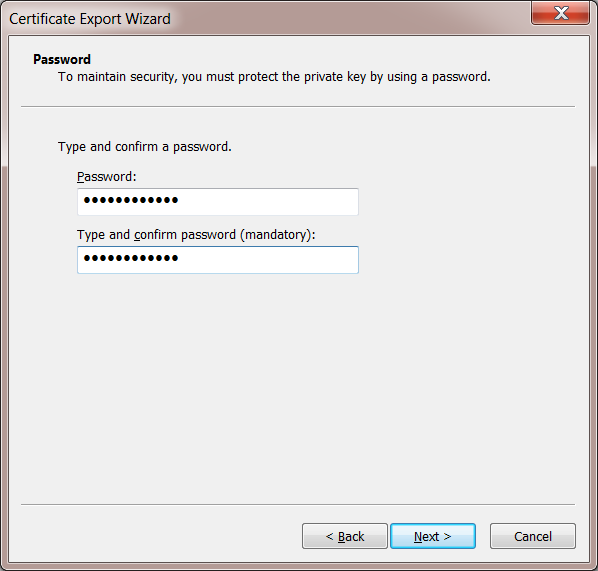Click the word "Next" on the highlighted button
Viewport: 598px width, 571px height.
[x=426, y=537]
